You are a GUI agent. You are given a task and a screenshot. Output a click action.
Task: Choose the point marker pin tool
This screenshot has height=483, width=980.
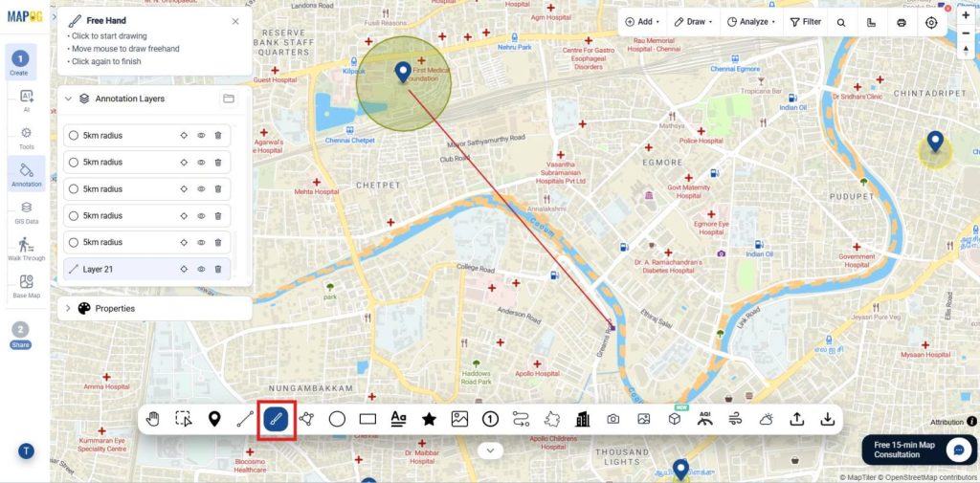click(x=214, y=419)
